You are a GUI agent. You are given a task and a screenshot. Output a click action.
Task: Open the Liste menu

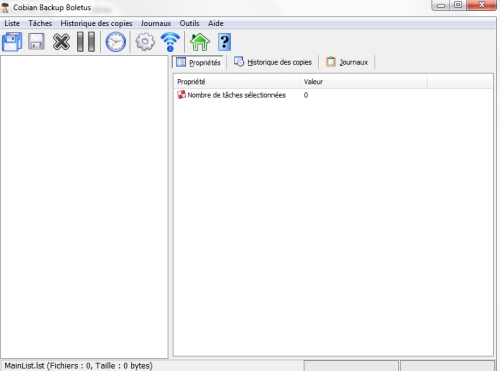(12, 23)
